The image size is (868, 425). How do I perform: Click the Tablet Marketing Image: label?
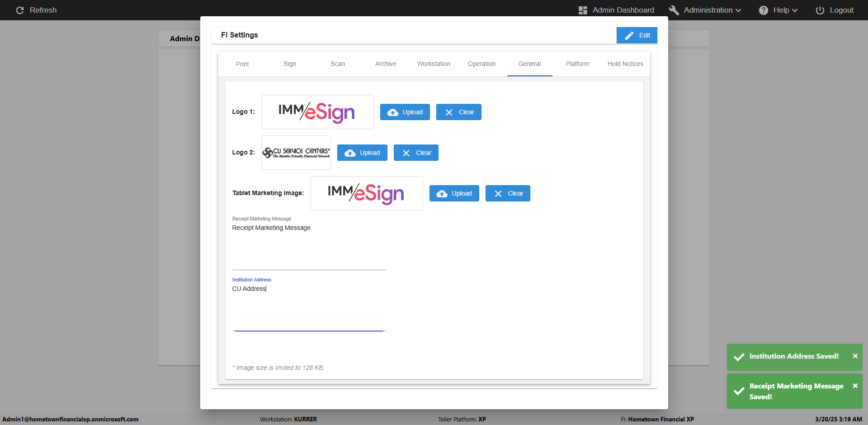(x=268, y=193)
